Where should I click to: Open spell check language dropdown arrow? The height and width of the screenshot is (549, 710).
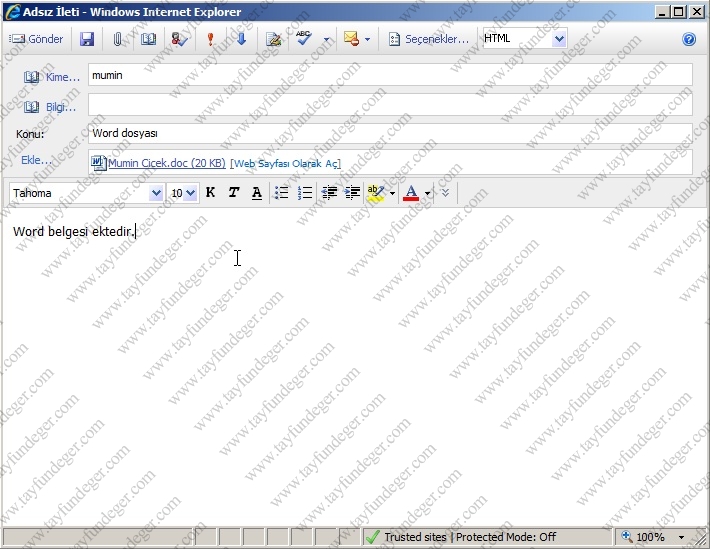click(x=326, y=39)
